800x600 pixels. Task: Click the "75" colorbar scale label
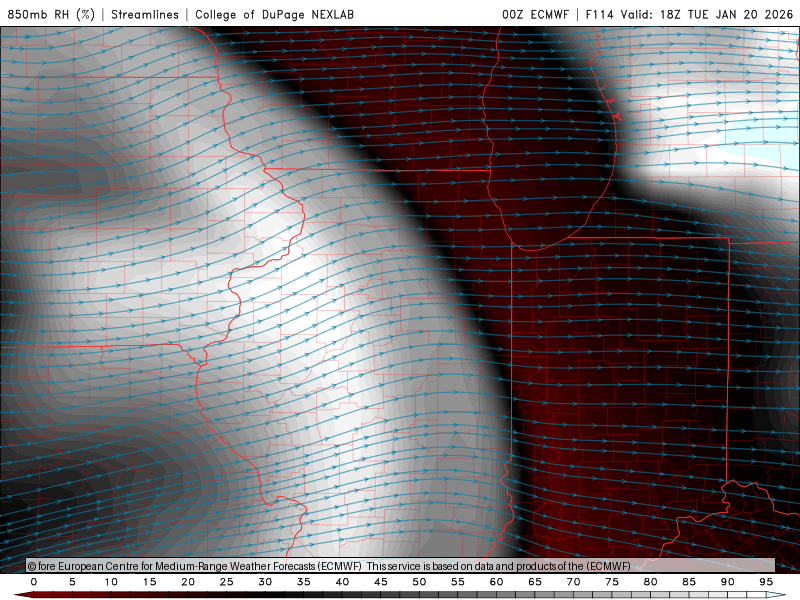point(612,582)
